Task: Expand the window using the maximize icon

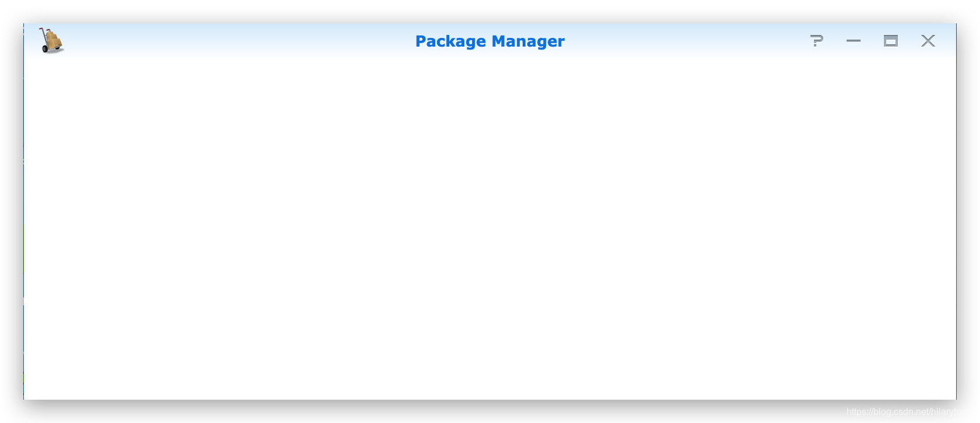Action: tap(891, 41)
